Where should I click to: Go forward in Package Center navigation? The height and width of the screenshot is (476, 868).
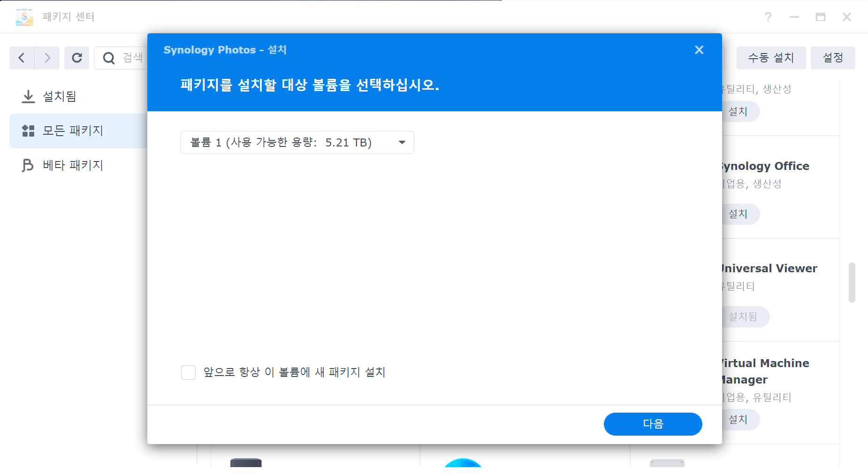(47, 58)
